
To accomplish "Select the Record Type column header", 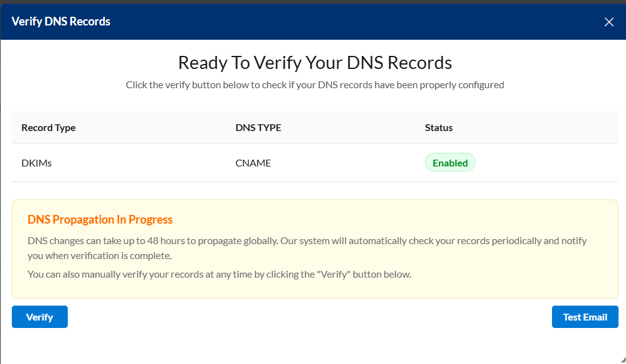I will click(x=48, y=127).
